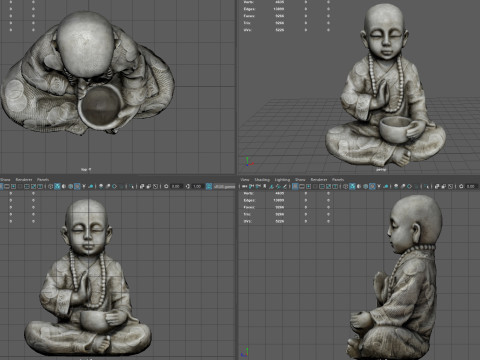This screenshot has width=480, height=360.
Task: Toggle Use All Lights in front view
Action: (84, 186)
